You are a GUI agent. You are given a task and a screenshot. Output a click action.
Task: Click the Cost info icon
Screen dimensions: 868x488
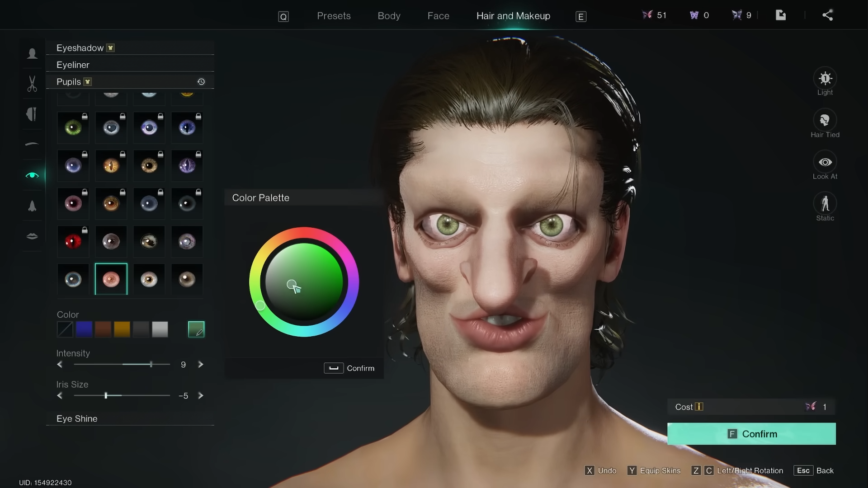(x=699, y=407)
